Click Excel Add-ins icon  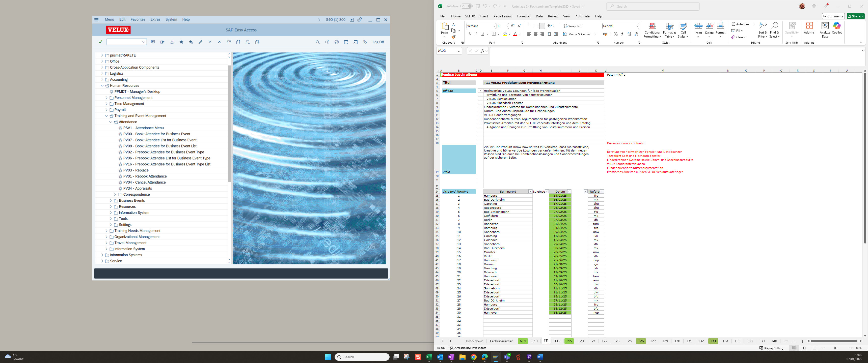[x=809, y=28]
